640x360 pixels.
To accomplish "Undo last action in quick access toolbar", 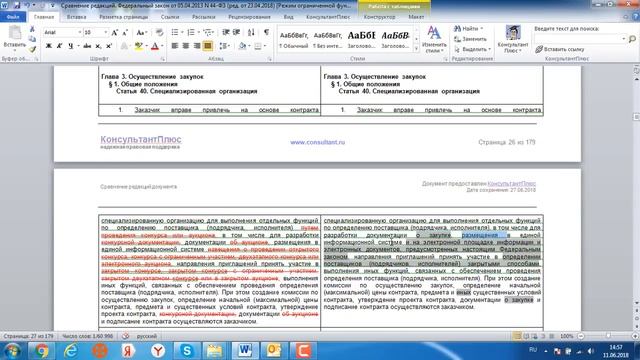I will coord(27,5).
